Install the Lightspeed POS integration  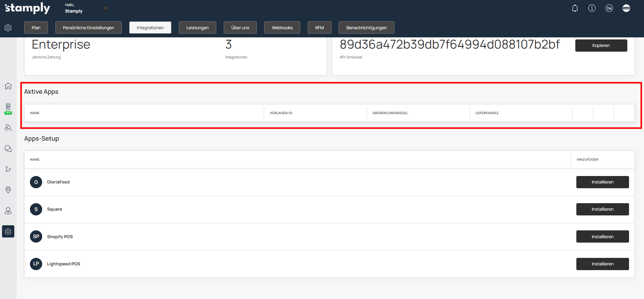click(602, 264)
